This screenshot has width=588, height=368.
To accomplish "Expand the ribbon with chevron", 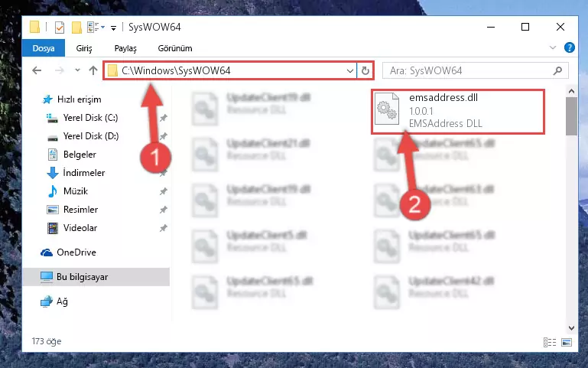I will pyautogui.click(x=552, y=47).
